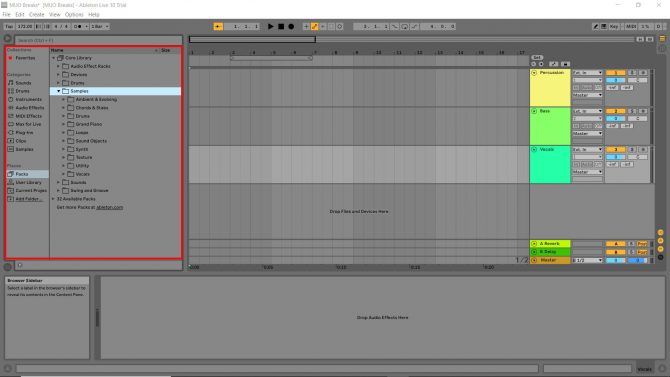The width and height of the screenshot is (670, 377).
Task: Open the Sounds category in the browser
Action: click(x=24, y=83)
